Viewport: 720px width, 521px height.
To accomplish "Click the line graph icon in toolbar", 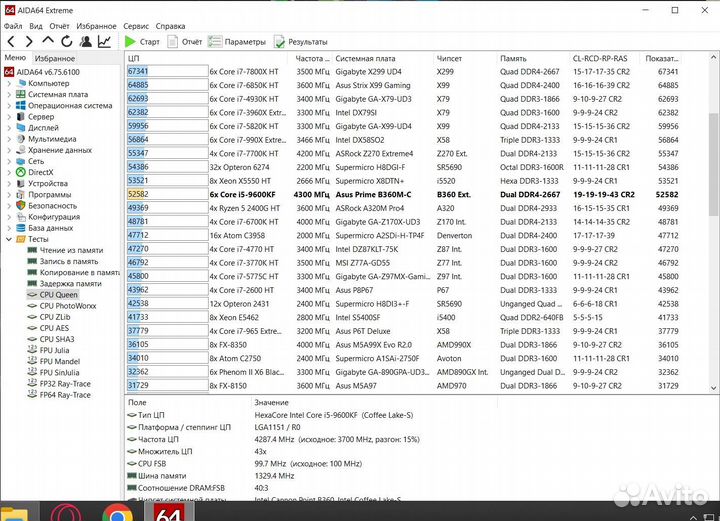I will 104,42.
